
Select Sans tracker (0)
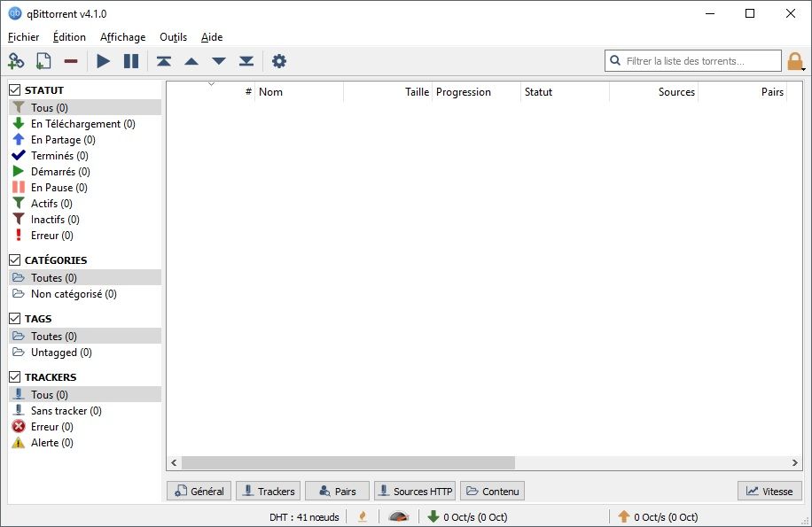coord(85,411)
